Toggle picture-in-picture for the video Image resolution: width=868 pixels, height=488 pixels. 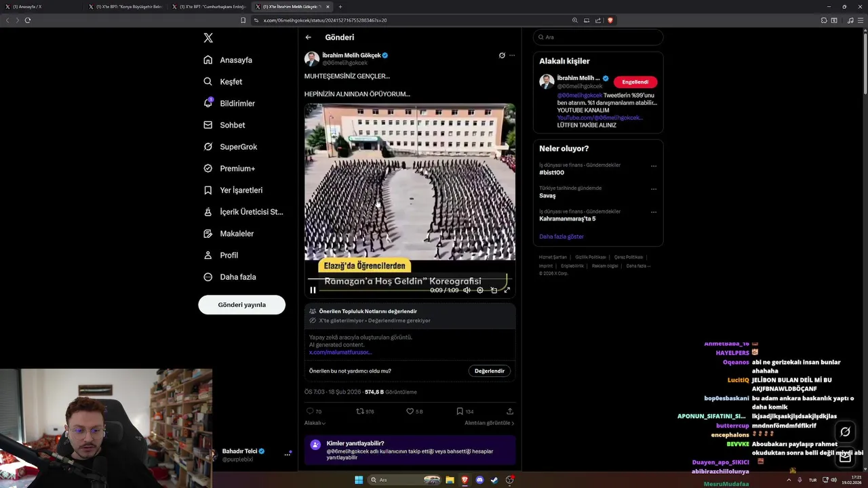click(x=494, y=290)
